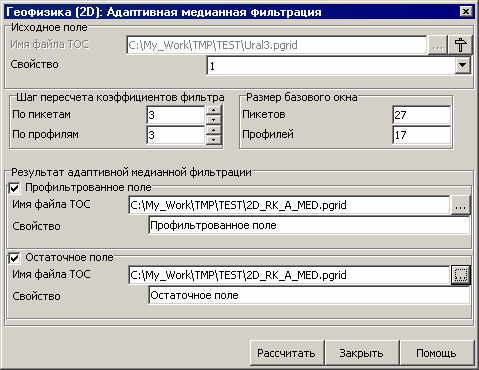Viewport: 479px width, 370px height.
Task: Click the По пикетам value field
Action: pos(176,115)
